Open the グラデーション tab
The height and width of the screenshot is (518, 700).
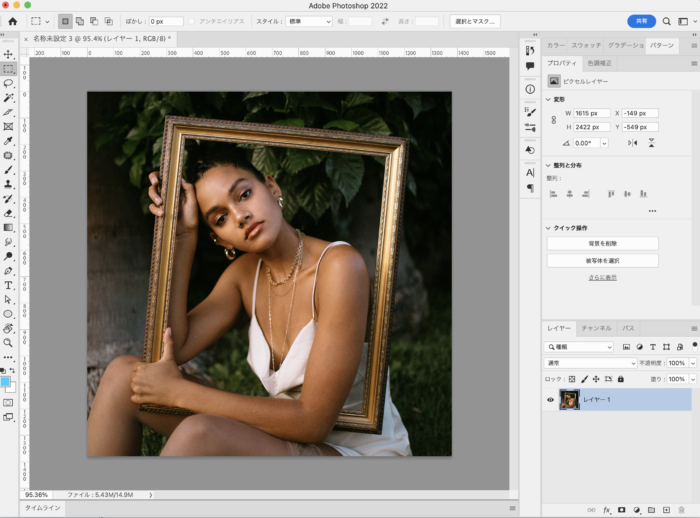coord(625,45)
